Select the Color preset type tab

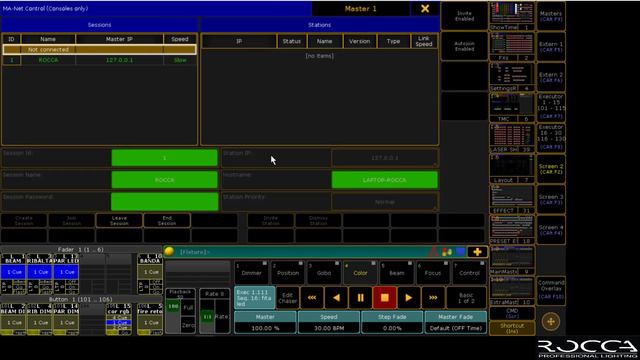tap(360, 272)
